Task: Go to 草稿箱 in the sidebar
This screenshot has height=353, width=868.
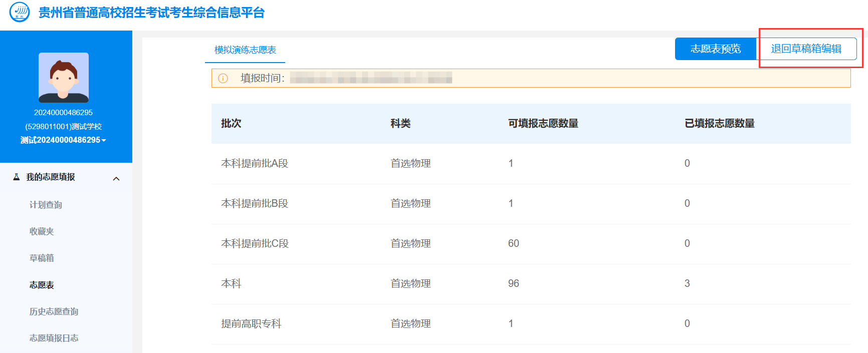Action: click(42, 258)
